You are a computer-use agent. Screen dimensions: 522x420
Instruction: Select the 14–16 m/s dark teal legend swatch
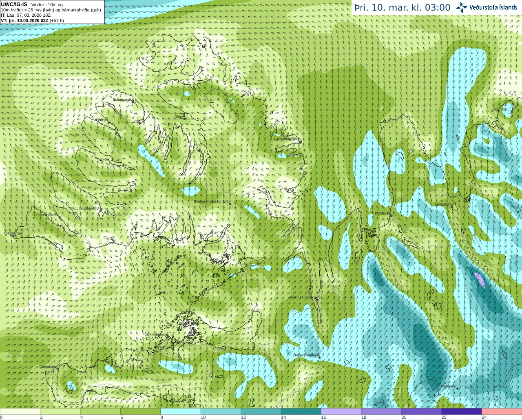pos(301,411)
